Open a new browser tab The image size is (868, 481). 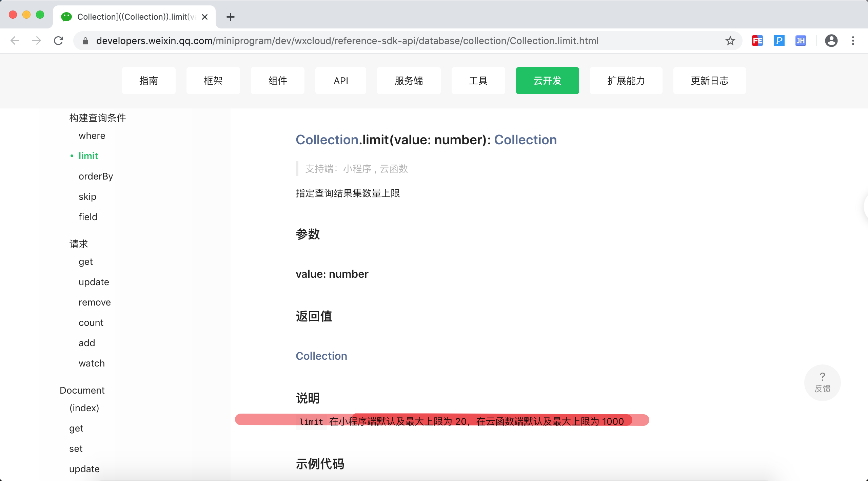[x=231, y=17]
